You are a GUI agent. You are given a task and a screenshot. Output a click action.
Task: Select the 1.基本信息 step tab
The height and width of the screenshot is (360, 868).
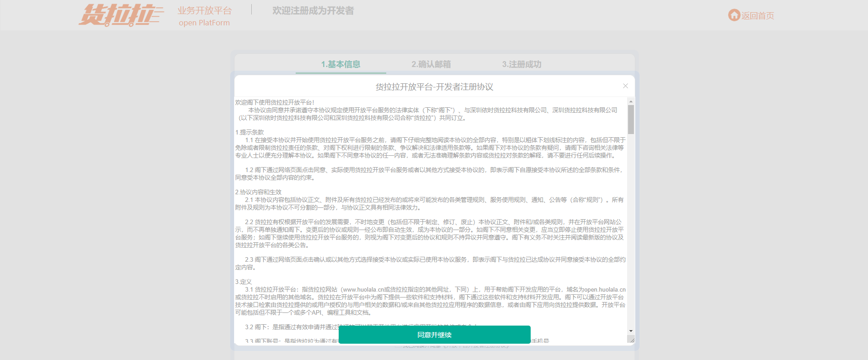coord(340,64)
